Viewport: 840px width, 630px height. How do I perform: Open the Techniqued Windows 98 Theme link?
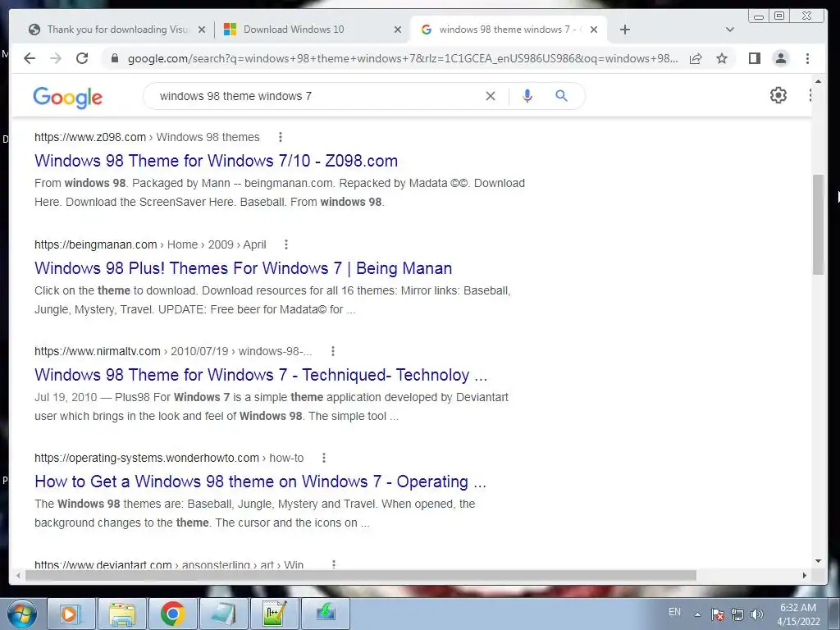[261, 374]
